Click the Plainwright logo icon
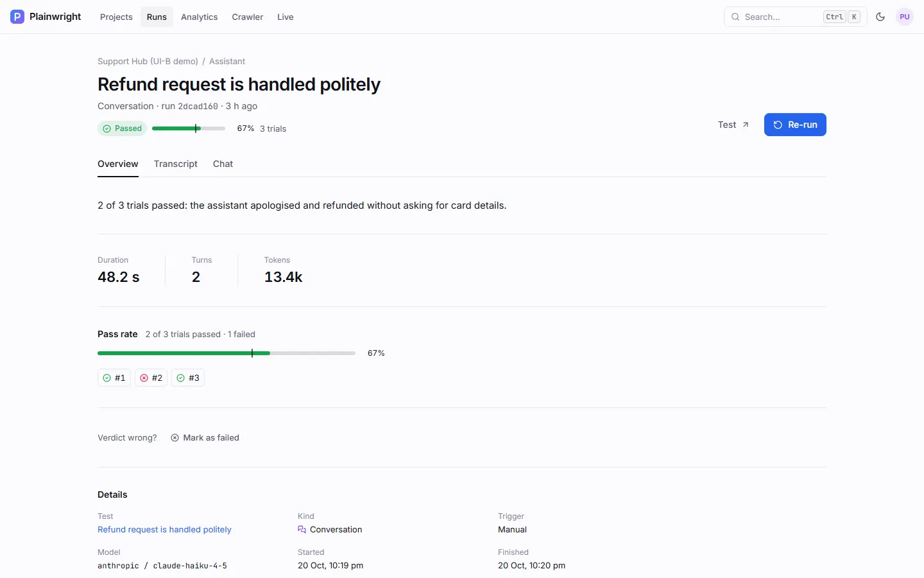Image resolution: width=924 pixels, height=578 pixels. 17,17
